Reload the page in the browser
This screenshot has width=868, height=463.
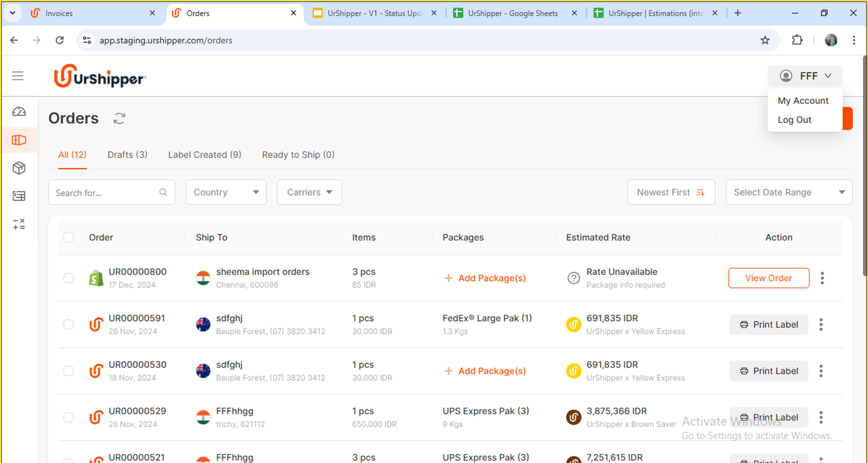[60, 40]
